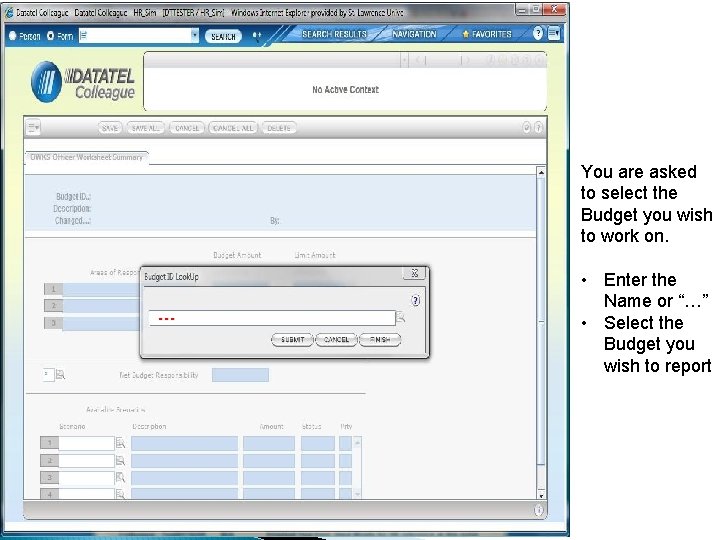This screenshot has width=720, height=540.
Task: Open the top-right options menu icon
Action: (554, 33)
